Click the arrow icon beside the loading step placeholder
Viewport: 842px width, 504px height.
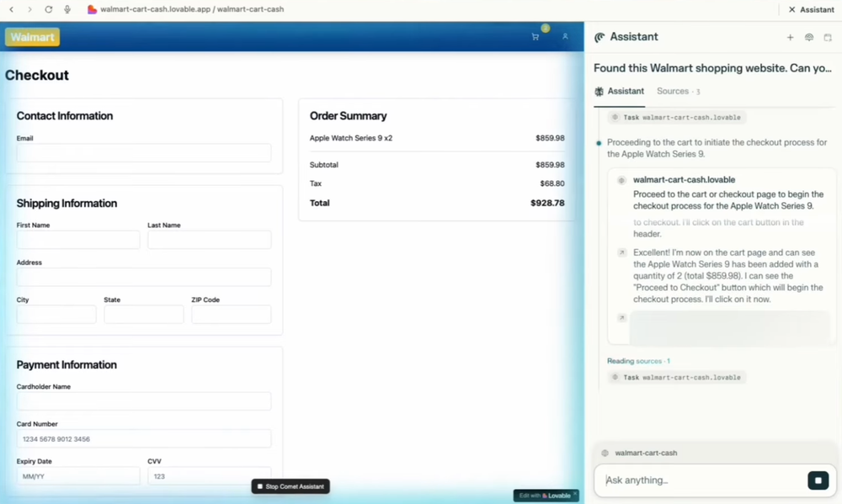(x=622, y=318)
